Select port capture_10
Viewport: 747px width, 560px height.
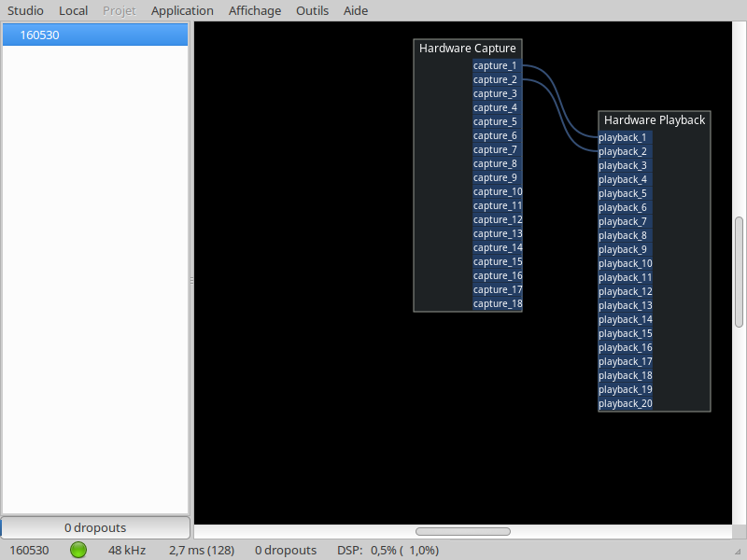[498, 192]
